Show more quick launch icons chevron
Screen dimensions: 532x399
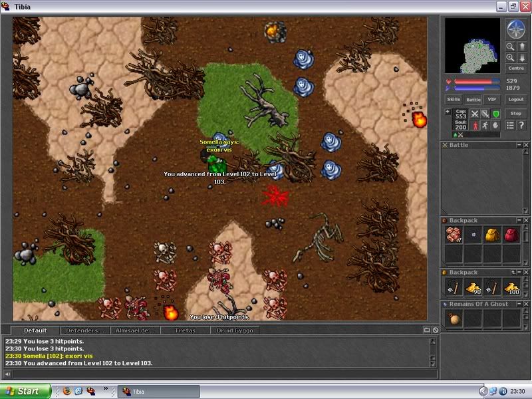[106, 388]
